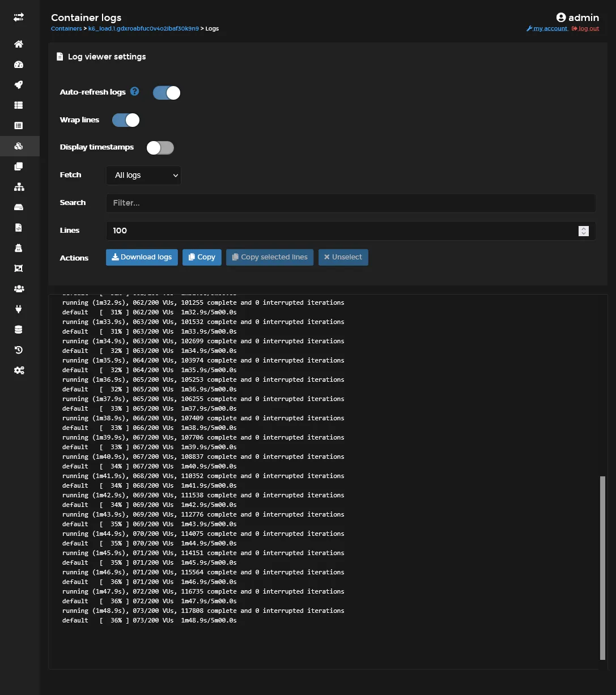The image size is (616, 695).
Task: Open the Settings gears icon in sidebar
Action: click(18, 370)
